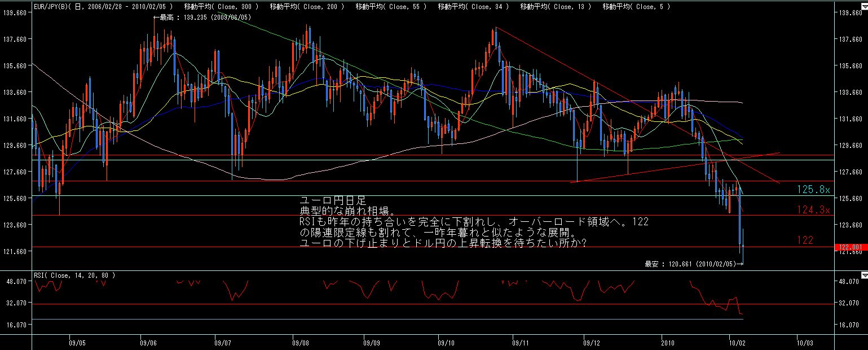Click the 09/09 date axis label
Viewport: 868px width, 350px height.
coord(372,342)
